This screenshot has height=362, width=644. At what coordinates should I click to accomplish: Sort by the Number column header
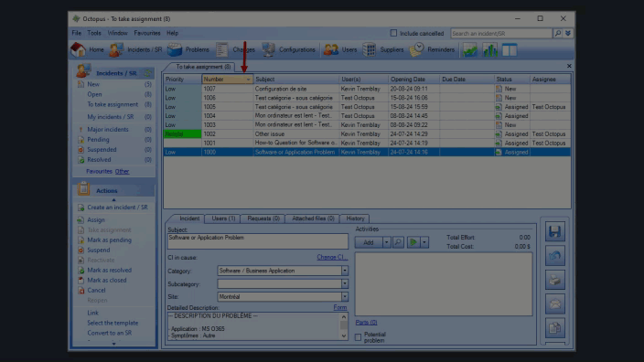click(x=227, y=80)
